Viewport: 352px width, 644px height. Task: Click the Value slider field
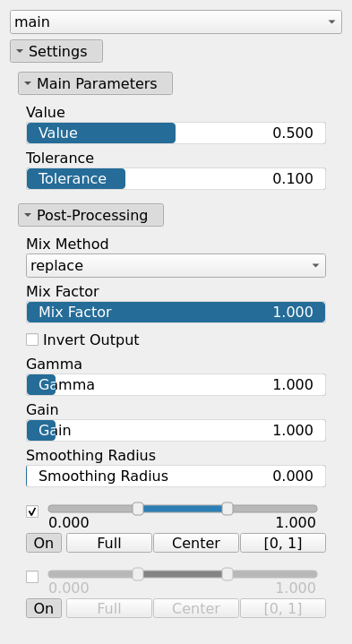click(176, 133)
